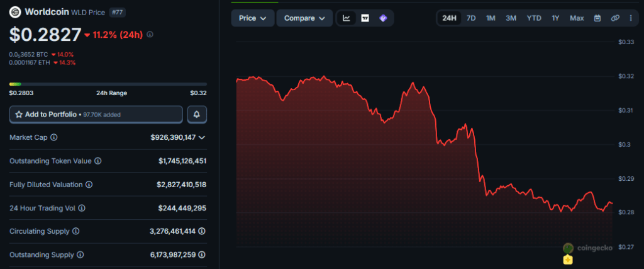Click the 24h Range progress bar
Image resolution: width=644 pixels, height=269 pixels.
[108, 84]
